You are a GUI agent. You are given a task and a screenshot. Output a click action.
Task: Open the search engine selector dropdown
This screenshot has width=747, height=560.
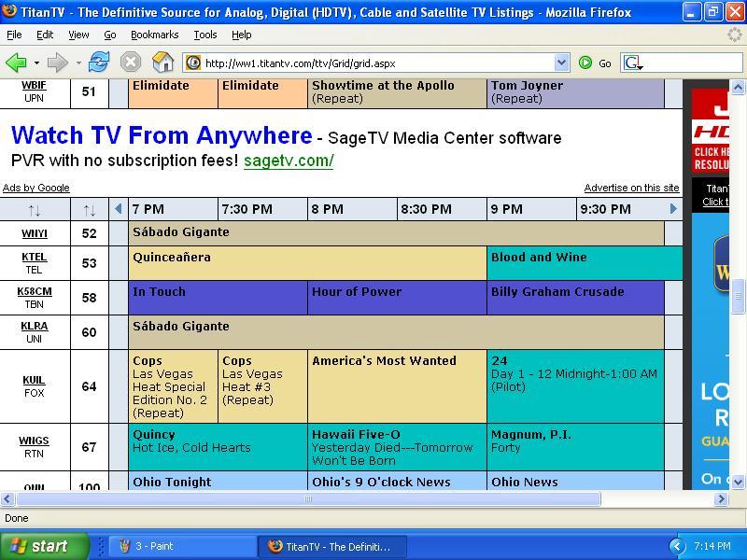click(634, 63)
